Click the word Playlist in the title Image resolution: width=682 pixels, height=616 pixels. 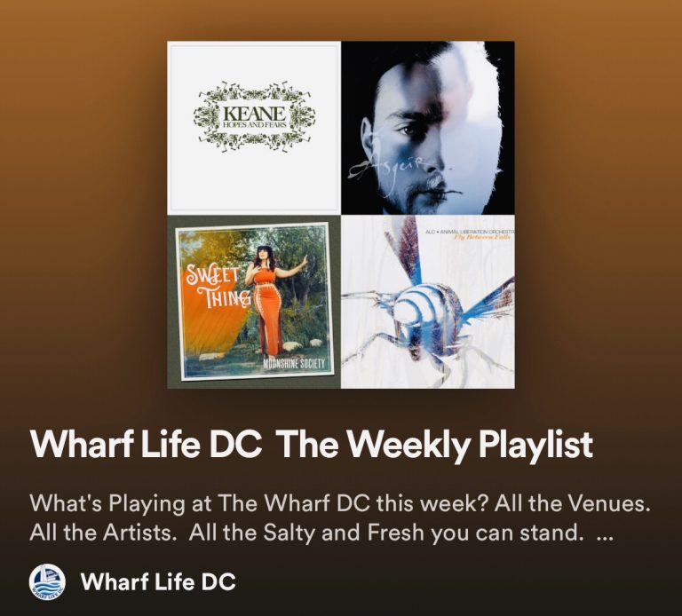(x=535, y=446)
